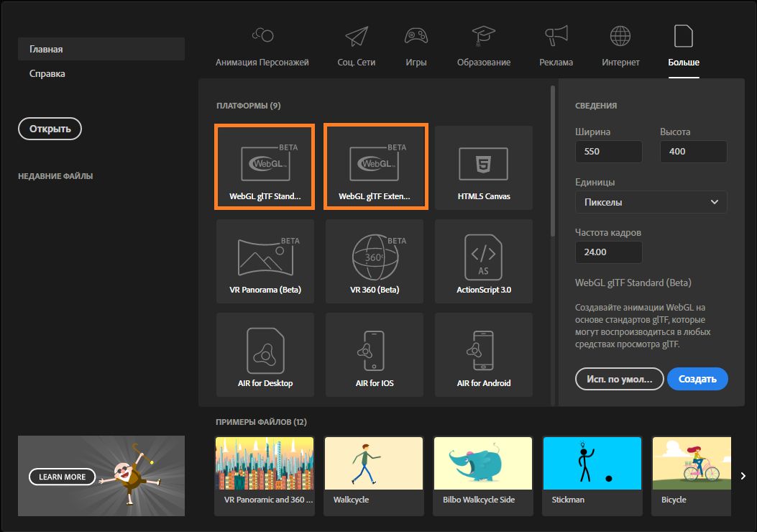757x532 pixels.
Task: Open the Stickman sample file
Action: click(592, 476)
